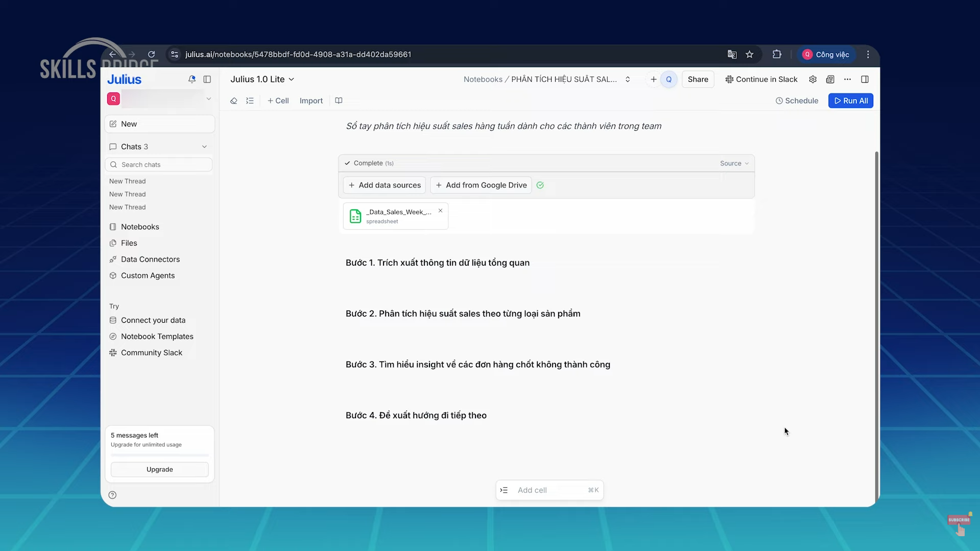Remove the _Data_Sales_Week spreadsheet file
980x551 pixels.
pos(440,210)
